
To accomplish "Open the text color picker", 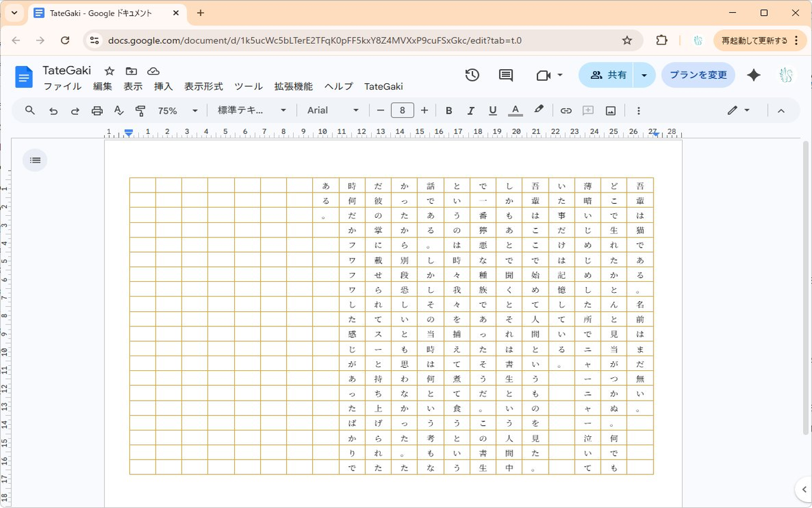I will point(515,110).
